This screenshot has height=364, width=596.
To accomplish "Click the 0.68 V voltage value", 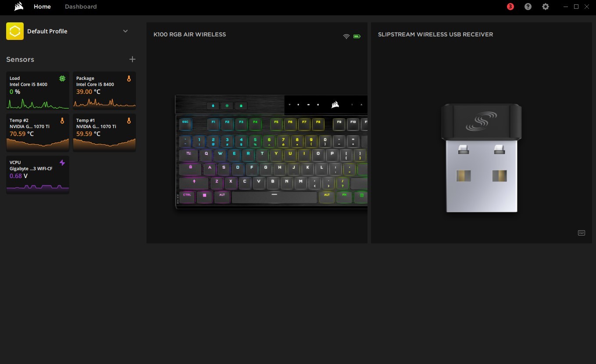I will pos(18,176).
